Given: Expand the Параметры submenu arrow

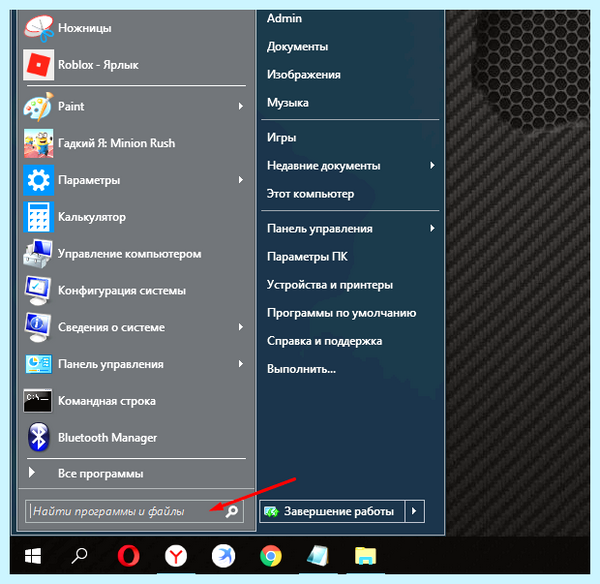Looking at the screenshot, I should tap(241, 179).
